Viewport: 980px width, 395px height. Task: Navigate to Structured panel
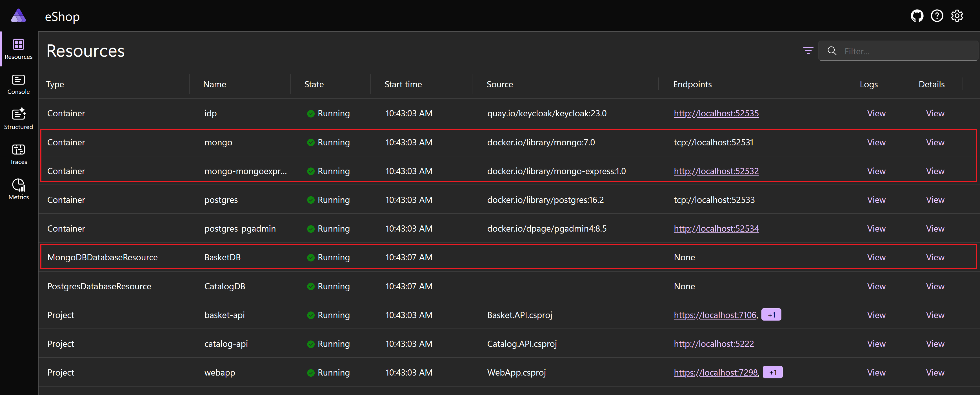(18, 120)
